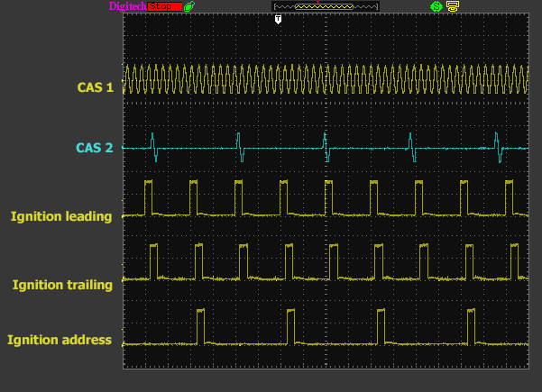Click the red trigger marker above overview bar
The width and height of the screenshot is (542, 392).
317,2
